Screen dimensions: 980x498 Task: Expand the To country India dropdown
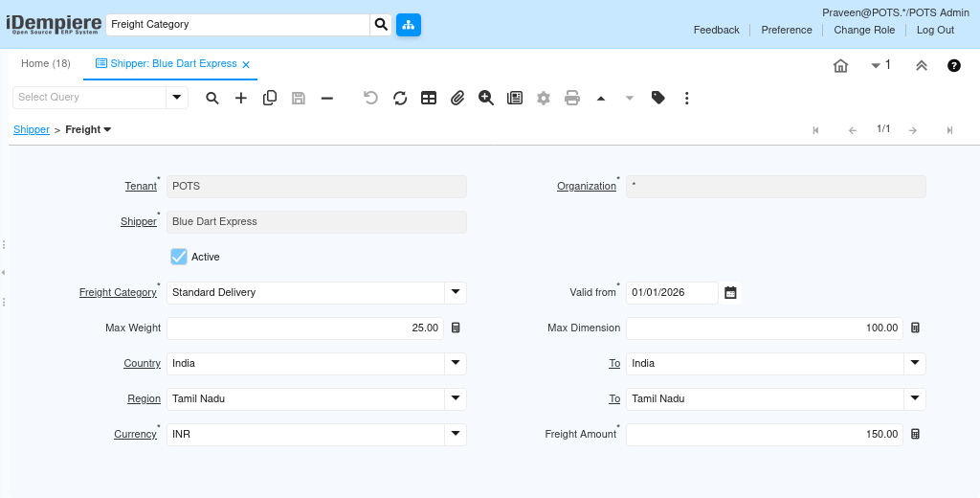[x=915, y=363]
